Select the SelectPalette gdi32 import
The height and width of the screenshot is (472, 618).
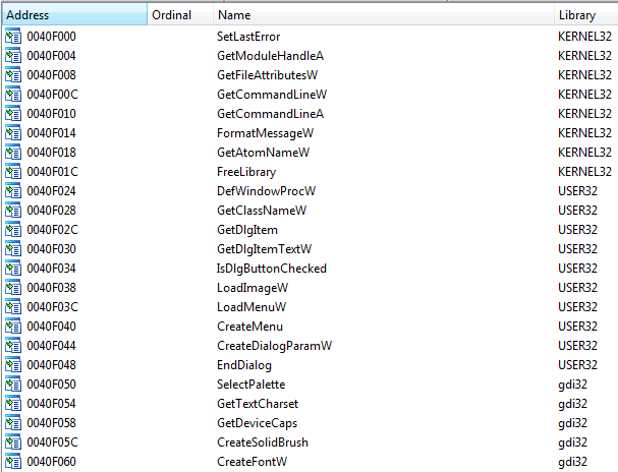(251, 384)
